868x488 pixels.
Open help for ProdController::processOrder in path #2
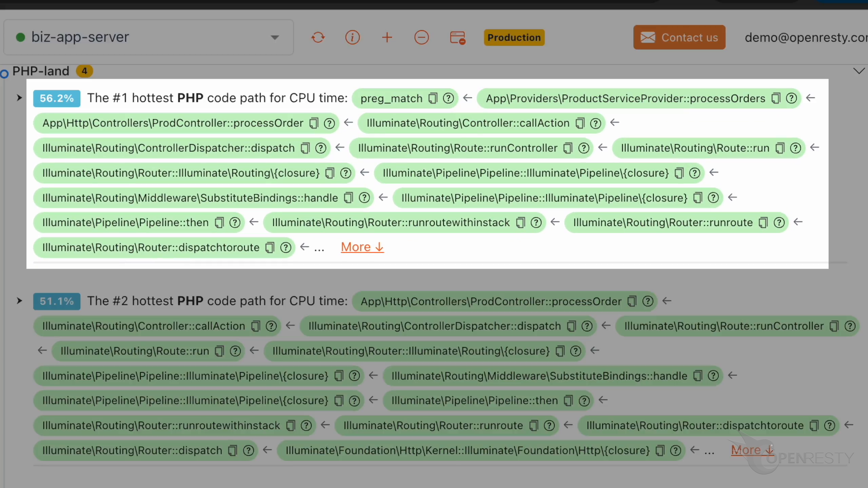[x=648, y=301]
